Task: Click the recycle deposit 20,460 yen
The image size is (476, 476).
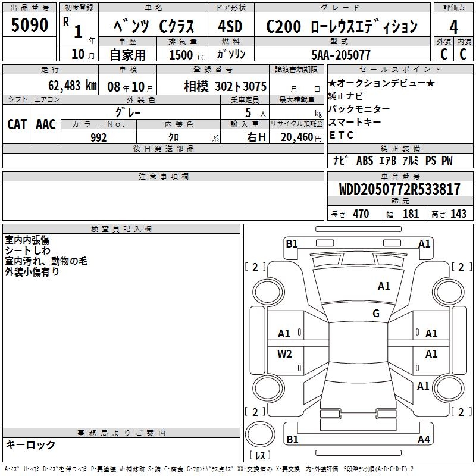Action: tap(296, 137)
